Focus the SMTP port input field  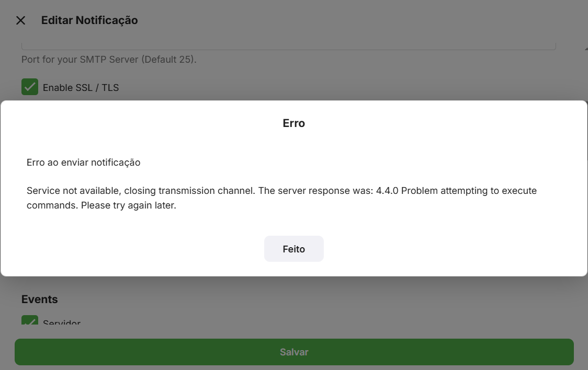pyautogui.click(x=288, y=43)
